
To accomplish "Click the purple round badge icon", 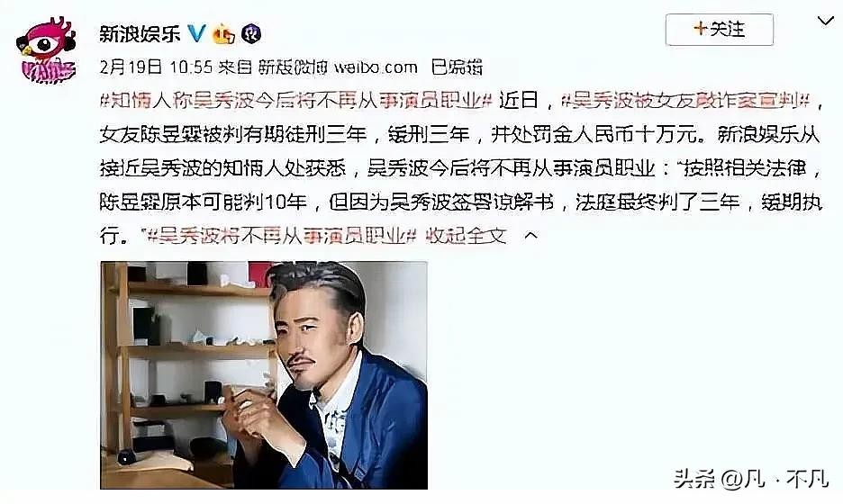I will tap(250, 34).
